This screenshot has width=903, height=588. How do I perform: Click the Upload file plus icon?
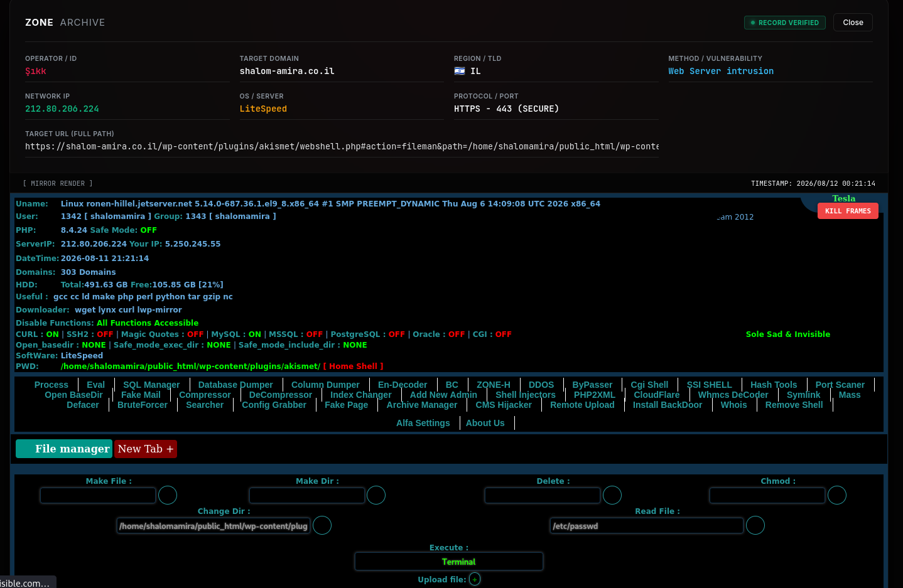[x=475, y=579]
